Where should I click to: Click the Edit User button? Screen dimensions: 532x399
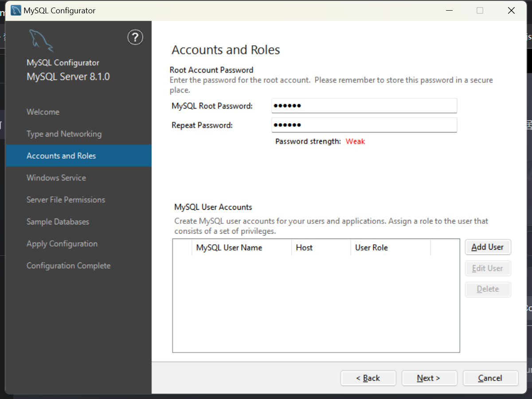488,268
